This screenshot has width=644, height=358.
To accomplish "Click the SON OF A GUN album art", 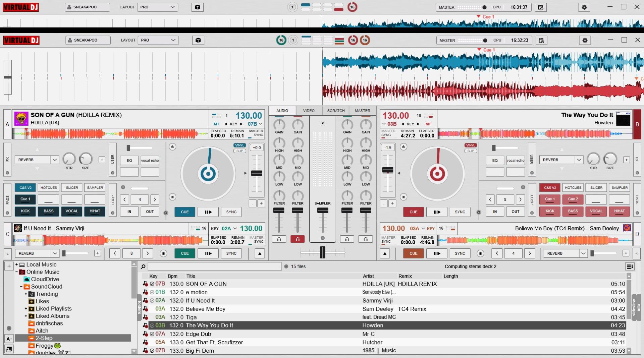I will point(21,119).
